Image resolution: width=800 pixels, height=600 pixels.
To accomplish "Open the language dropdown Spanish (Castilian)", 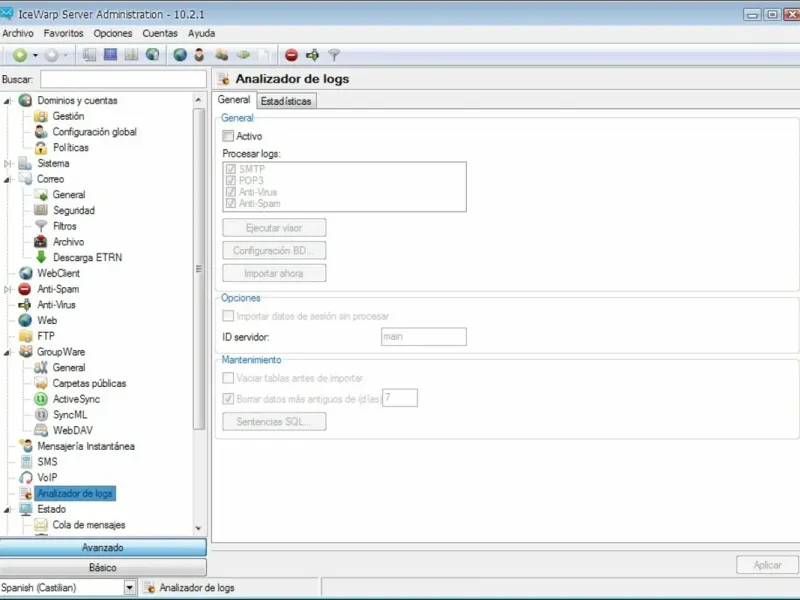I will point(130,588).
